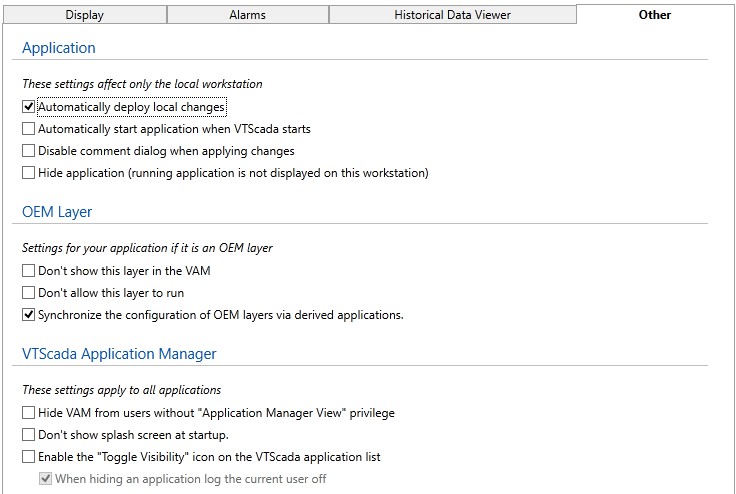Check the Hide application checkbox

coord(28,173)
